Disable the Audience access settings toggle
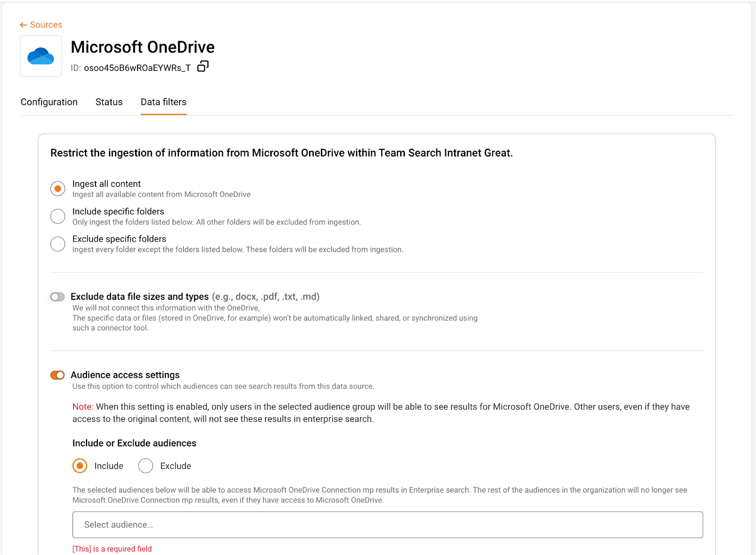 click(58, 375)
